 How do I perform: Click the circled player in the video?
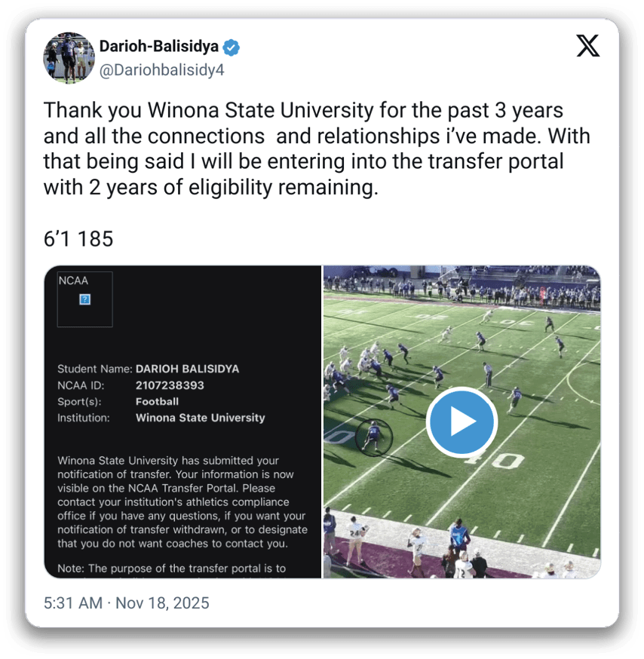[370, 436]
